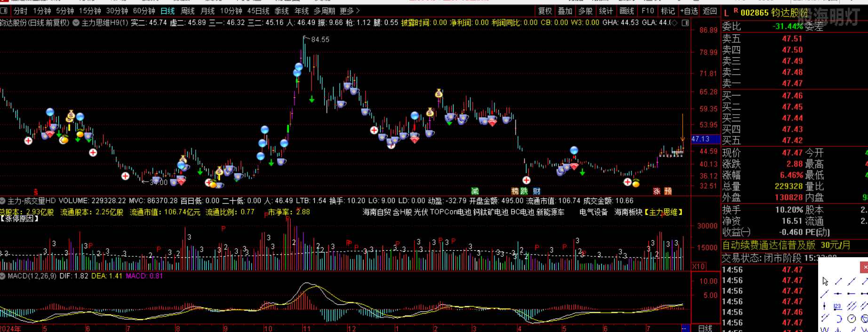Click the +自选 add to watchlist button
868x332 pixels.
(x=689, y=11)
